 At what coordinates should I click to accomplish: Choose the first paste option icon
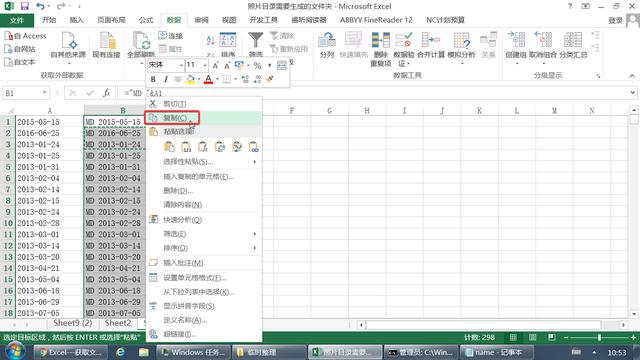169,147
